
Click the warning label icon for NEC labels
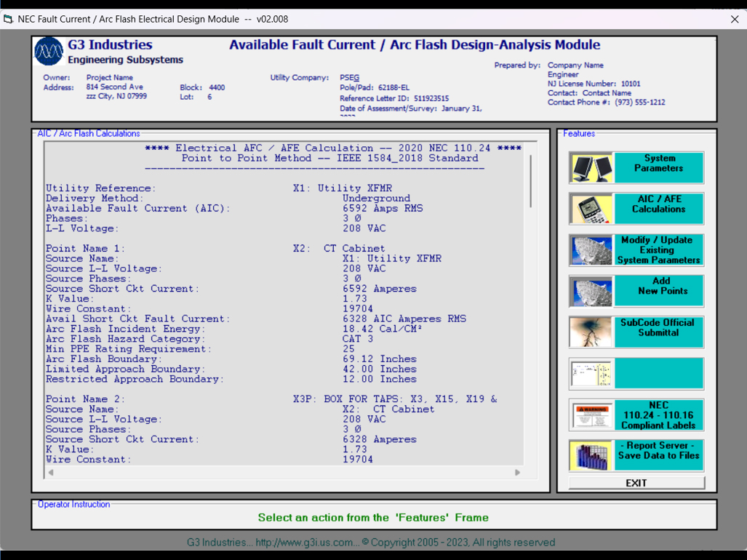(x=591, y=415)
